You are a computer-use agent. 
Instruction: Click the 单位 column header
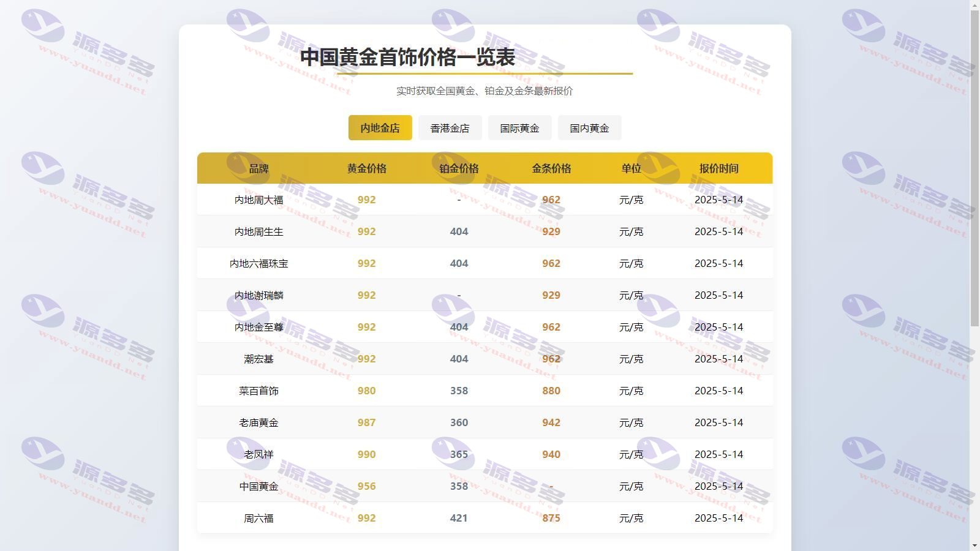pyautogui.click(x=631, y=168)
